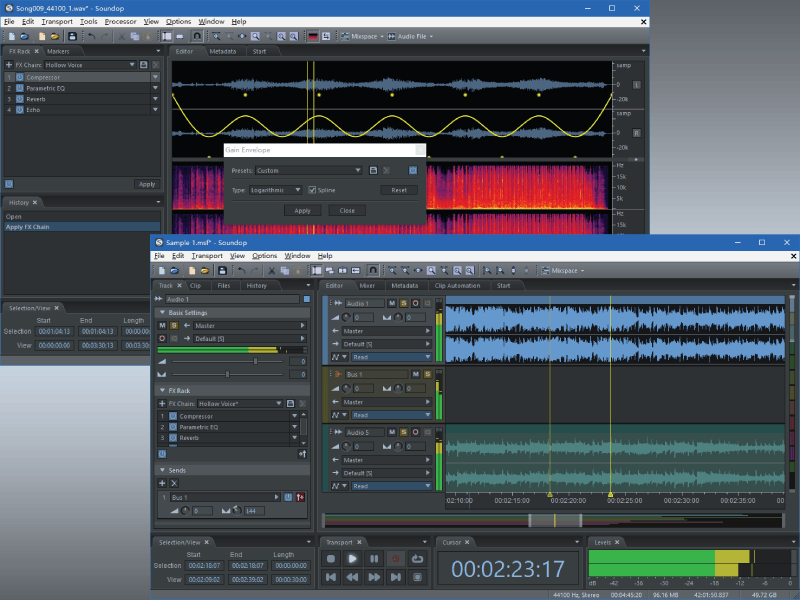
Task: Click the Fast Forward transport icon
Action: click(374, 577)
